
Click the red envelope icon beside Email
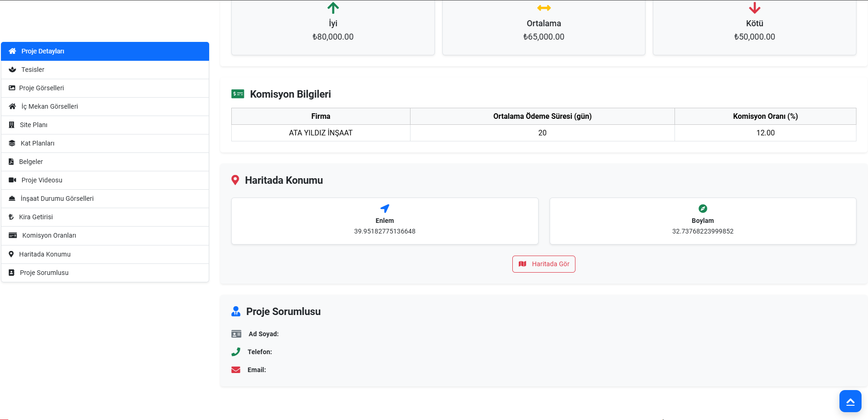point(236,370)
